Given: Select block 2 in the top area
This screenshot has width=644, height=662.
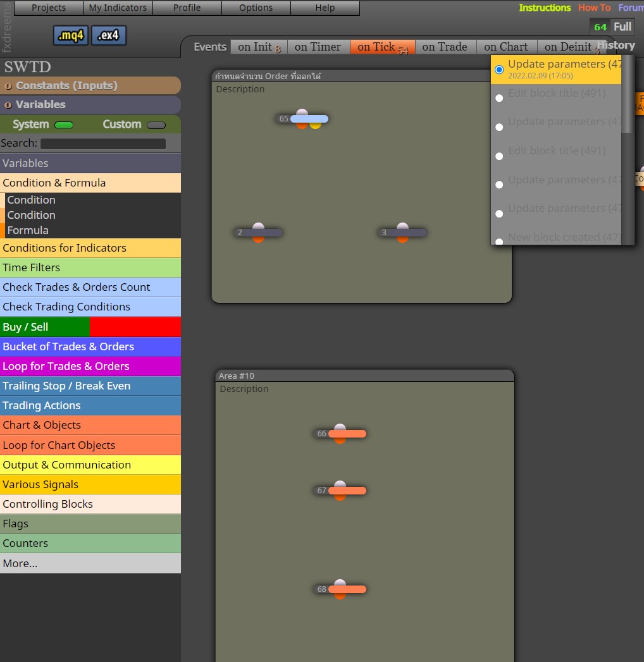Looking at the screenshot, I should point(259,233).
